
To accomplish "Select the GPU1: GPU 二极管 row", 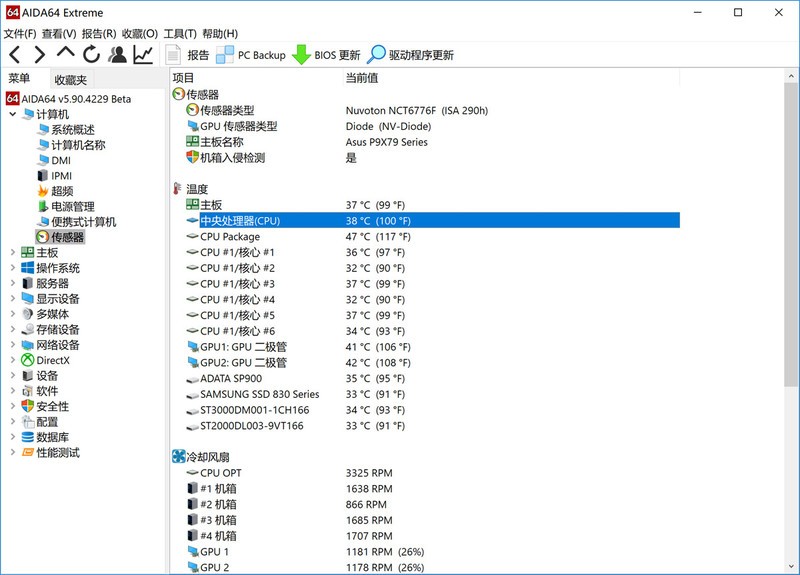I will coord(433,346).
